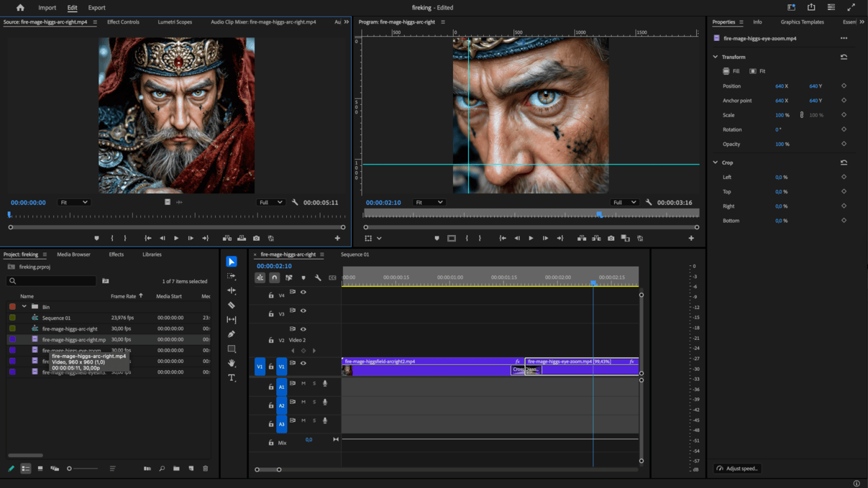
Task: Choose the Ripple Edit tool
Action: (232, 290)
